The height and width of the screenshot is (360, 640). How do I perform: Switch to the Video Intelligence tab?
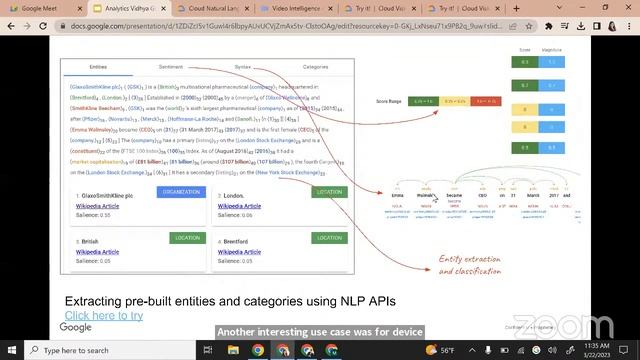(x=296, y=8)
